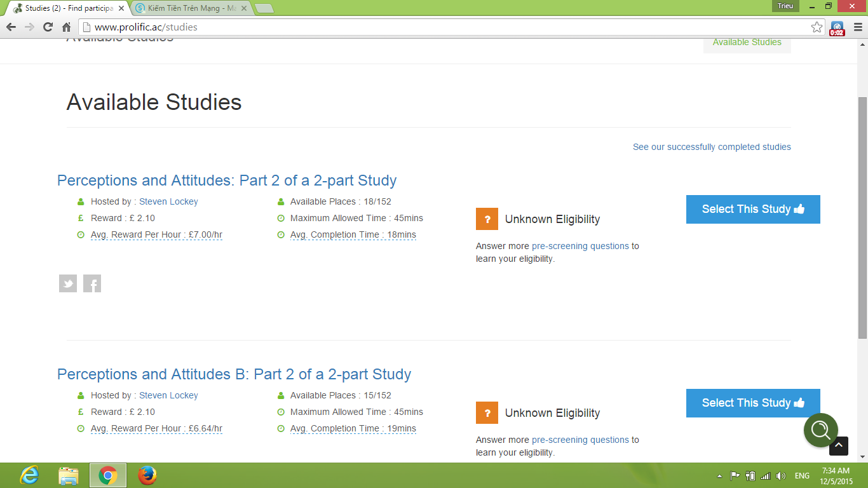
Task: Click the battery power tray icon
Action: [750, 476]
